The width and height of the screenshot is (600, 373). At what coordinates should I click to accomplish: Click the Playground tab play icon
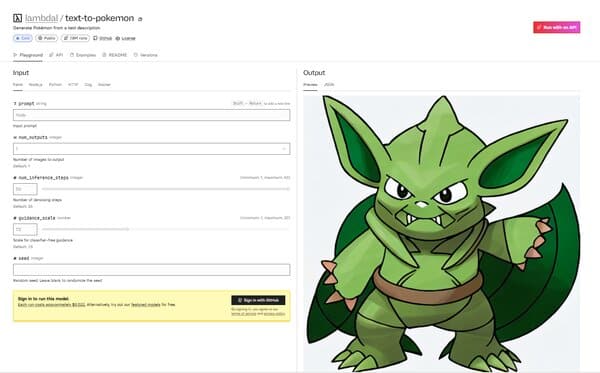15,55
